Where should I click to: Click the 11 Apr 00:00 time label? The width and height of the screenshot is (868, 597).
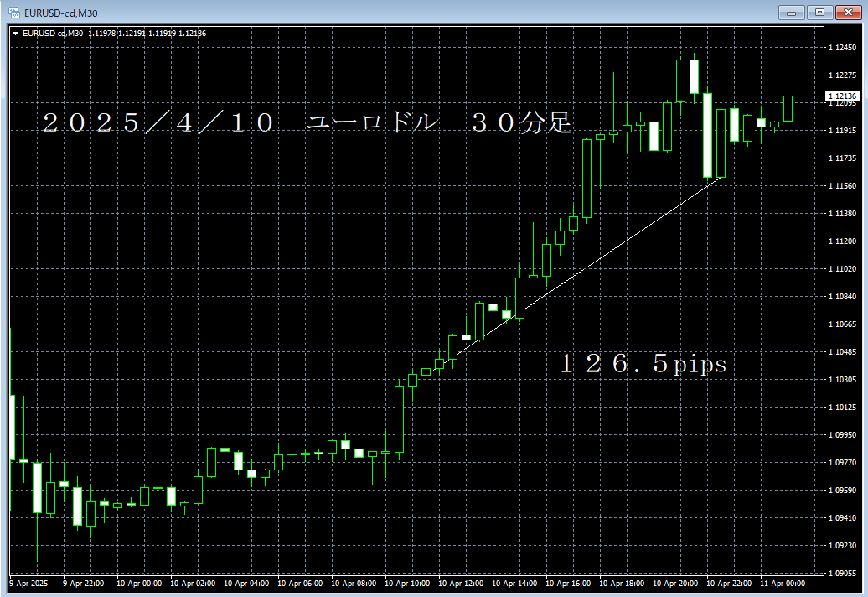pyautogui.click(x=783, y=583)
